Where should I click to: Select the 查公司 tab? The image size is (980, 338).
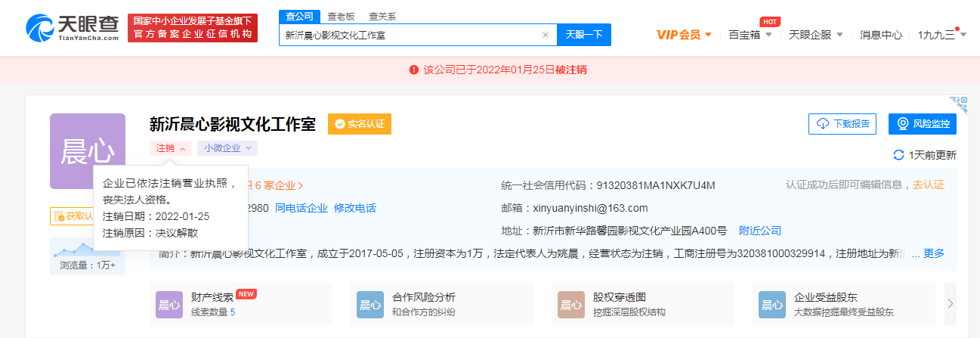299,16
